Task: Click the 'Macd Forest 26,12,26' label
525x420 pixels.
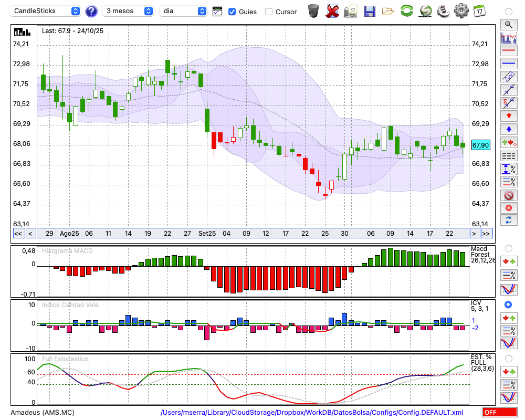Action: point(482,255)
